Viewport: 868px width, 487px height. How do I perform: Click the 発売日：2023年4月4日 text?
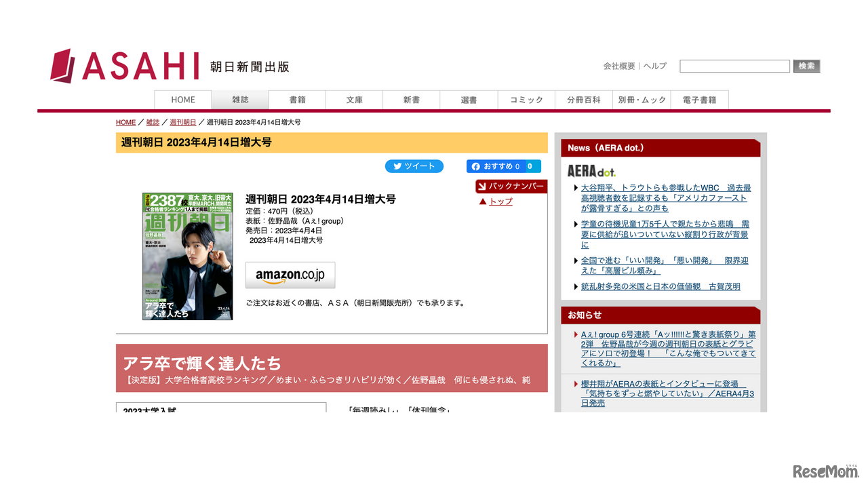click(x=283, y=231)
